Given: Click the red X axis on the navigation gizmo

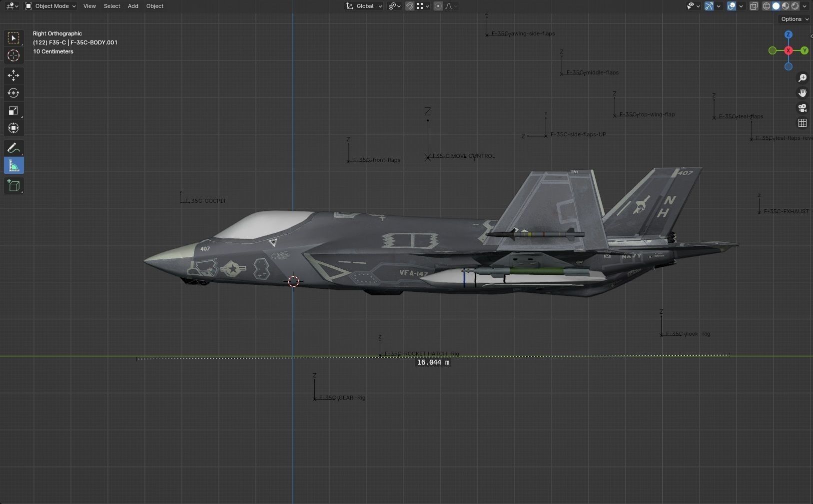Looking at the screenshot, I should [x=789, y=50].
